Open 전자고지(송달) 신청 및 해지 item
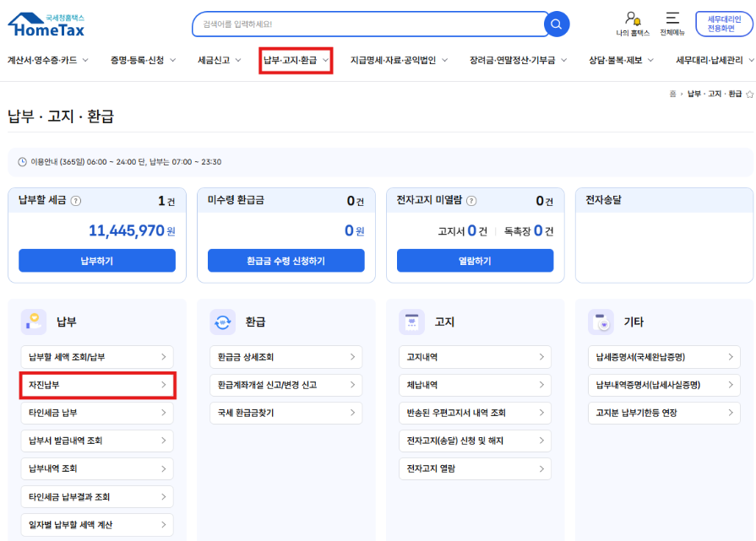This screenshot has height=541, width=756. 475,441
